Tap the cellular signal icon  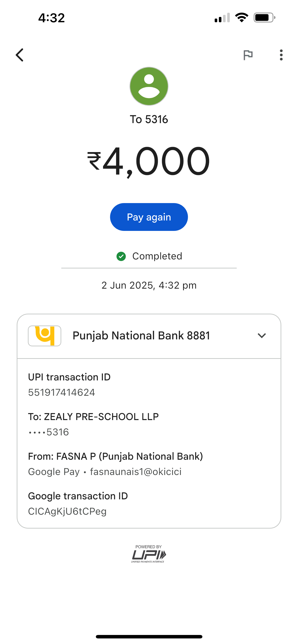point(222,17)
